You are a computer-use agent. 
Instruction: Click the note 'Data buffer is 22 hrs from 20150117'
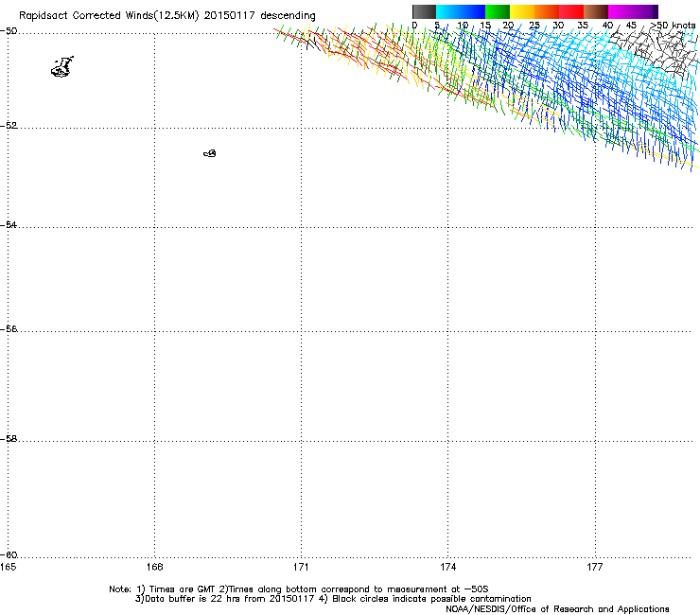230,599
